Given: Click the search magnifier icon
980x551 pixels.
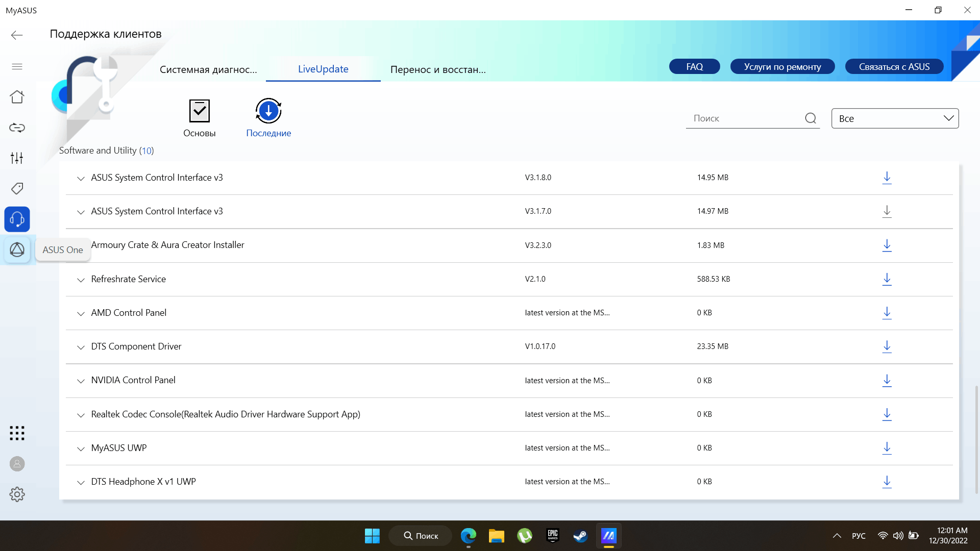Looking at the screenshot, I should 811,118.
